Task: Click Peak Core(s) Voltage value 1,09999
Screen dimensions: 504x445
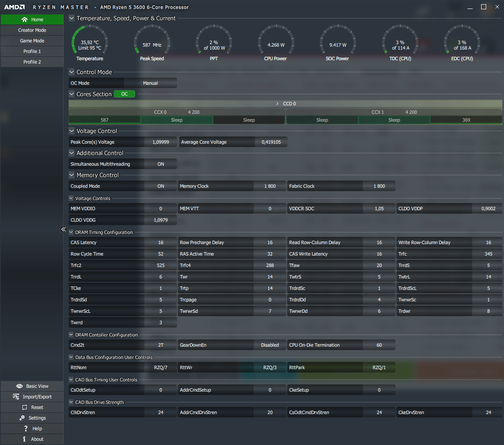Action: [x=161, y=142]
